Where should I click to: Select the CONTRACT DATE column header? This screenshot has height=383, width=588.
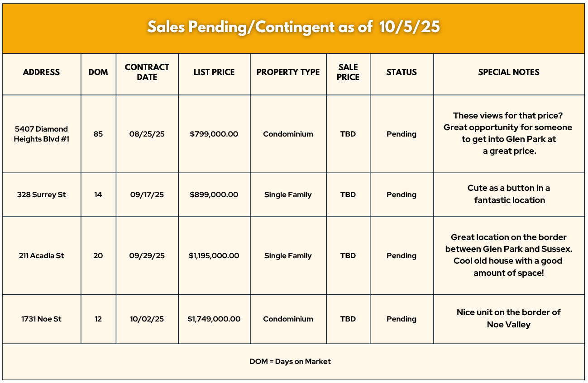pyautogui.click(x=147, y=72)
